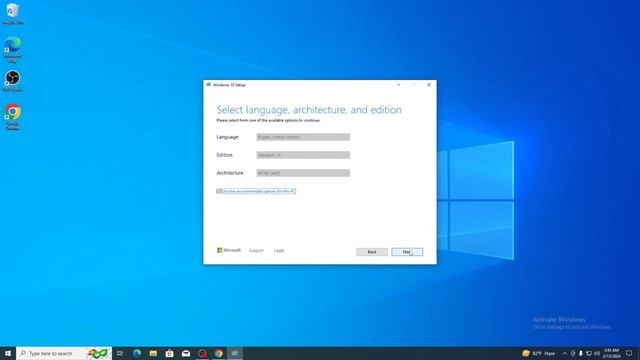
Task: Click the Microsoft logo in setup
Action: (229, 250)
